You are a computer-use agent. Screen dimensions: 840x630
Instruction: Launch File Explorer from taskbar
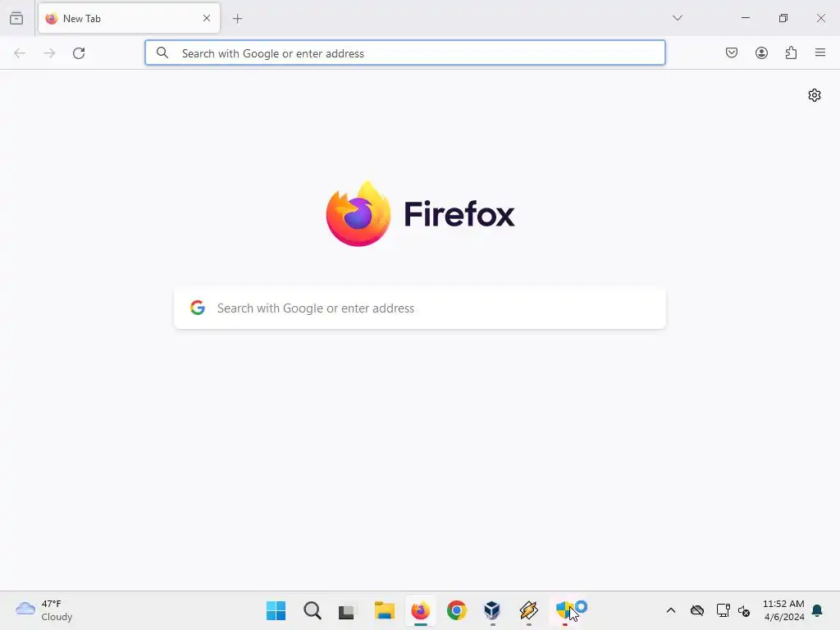[x=384, y=610]
